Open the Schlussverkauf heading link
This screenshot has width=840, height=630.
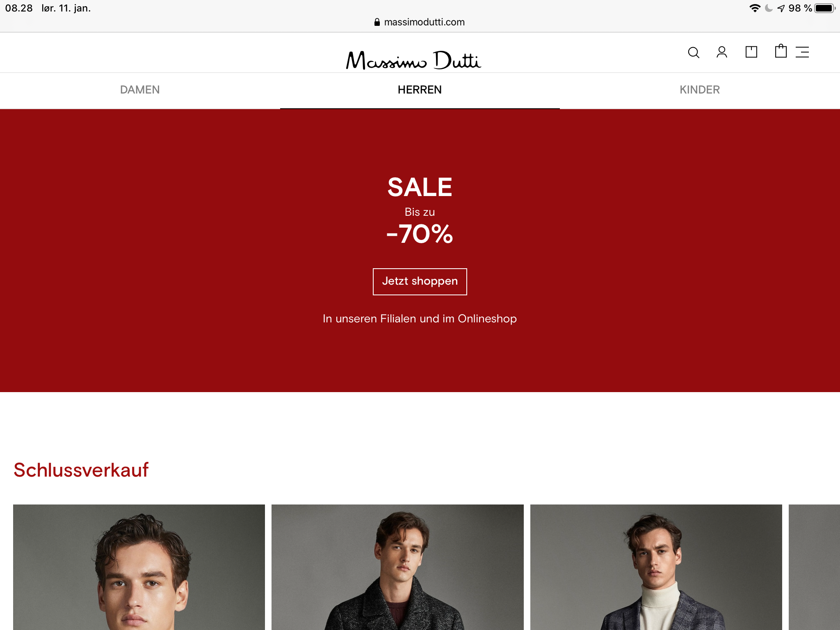pyautogui.click(x=81, y=470)
